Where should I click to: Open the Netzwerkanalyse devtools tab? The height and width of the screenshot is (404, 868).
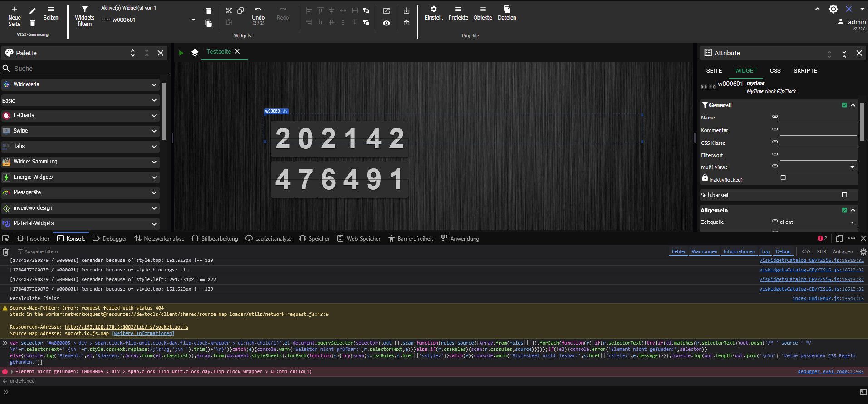point(159,238)
